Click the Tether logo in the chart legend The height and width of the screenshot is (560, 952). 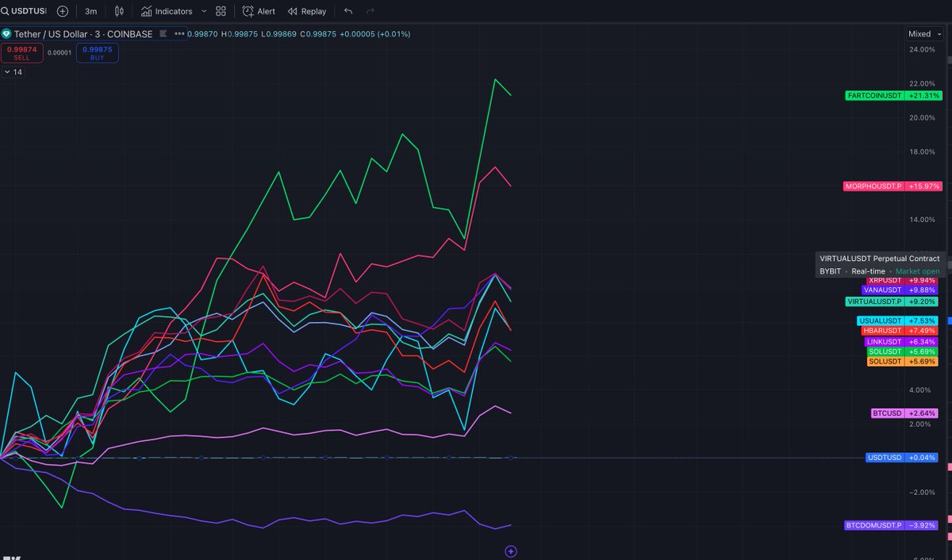point(6,34)
